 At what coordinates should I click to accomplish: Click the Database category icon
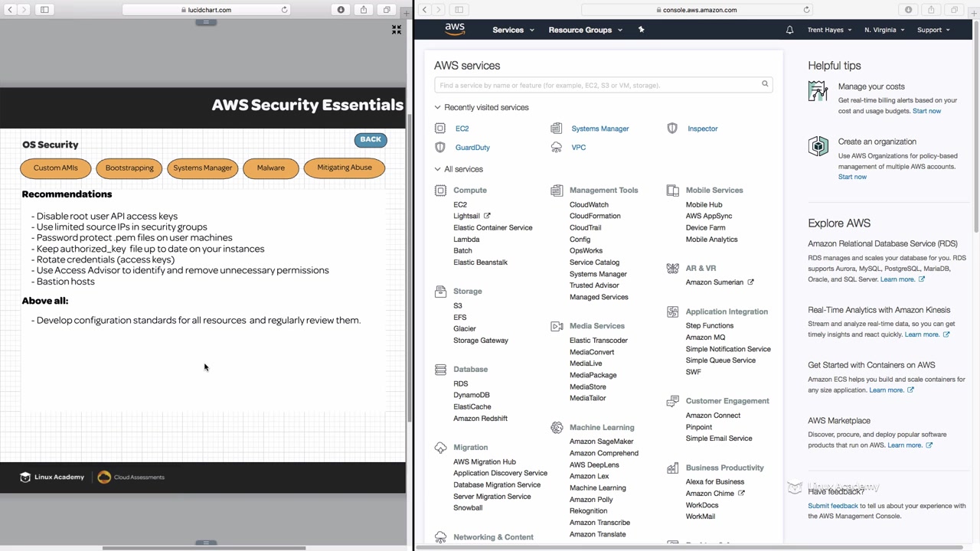(440, 370)
